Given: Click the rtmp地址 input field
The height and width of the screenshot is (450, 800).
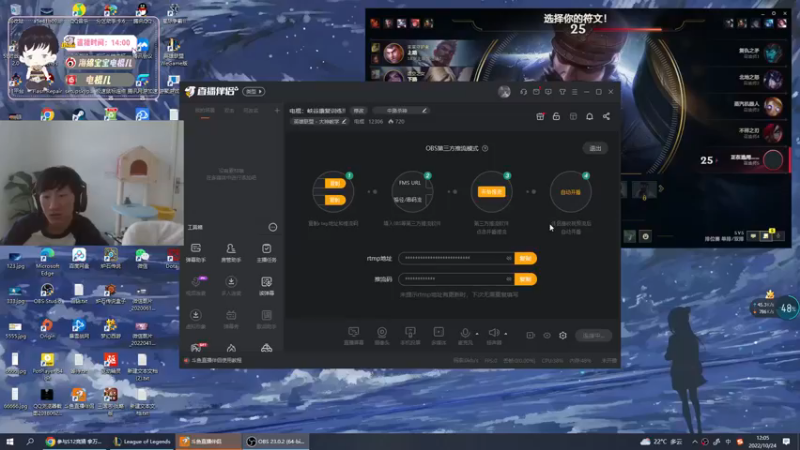Looking at the screenshot, I should pos(456,258).
